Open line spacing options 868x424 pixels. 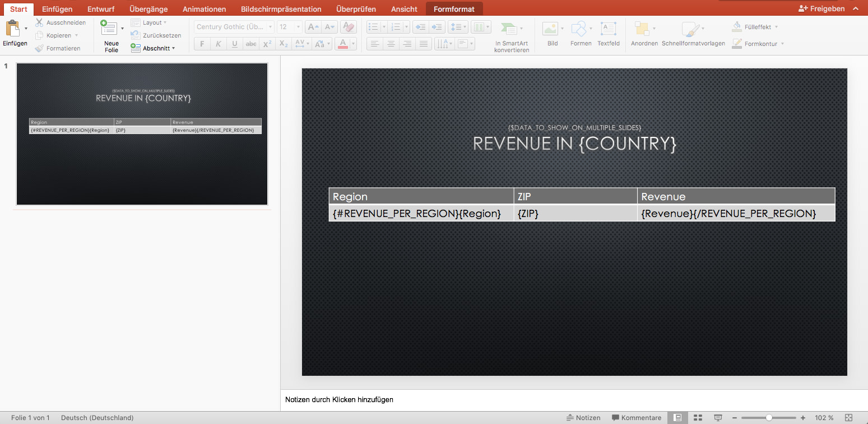(458, 27)
